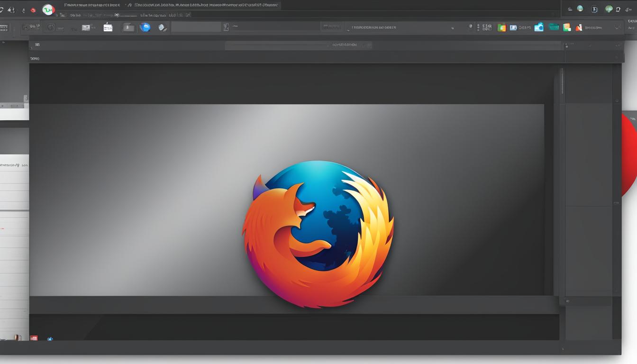The image size is (637, 364).
Task: Click the blue card icon in toolbar
Action: click(513, 28)
